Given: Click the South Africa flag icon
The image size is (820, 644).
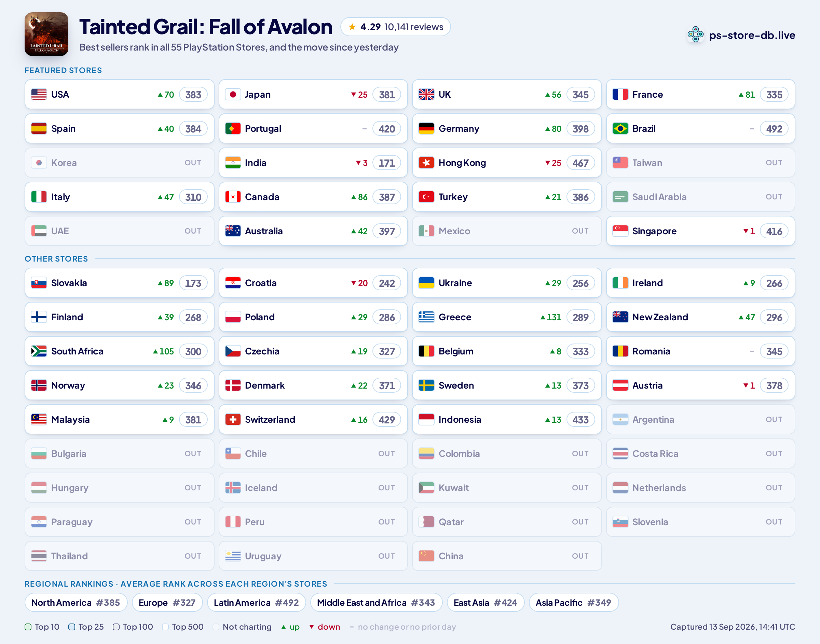Looking at the screenshot, I should coord(39,351).
